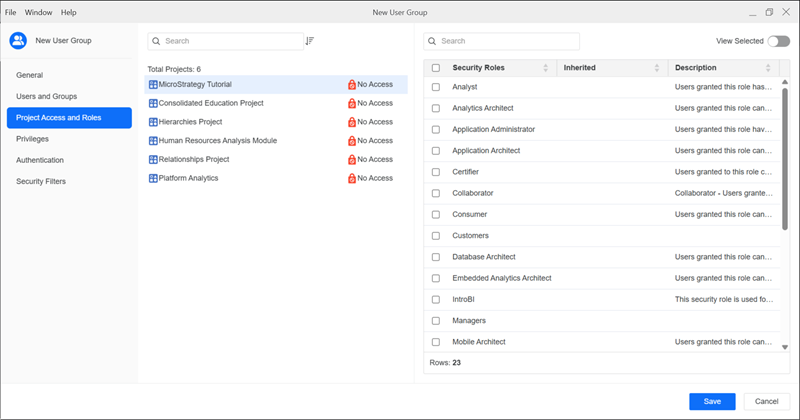Enable the Database Architect role checkbox
Screen dimensions: 800x420
(435, 257)
